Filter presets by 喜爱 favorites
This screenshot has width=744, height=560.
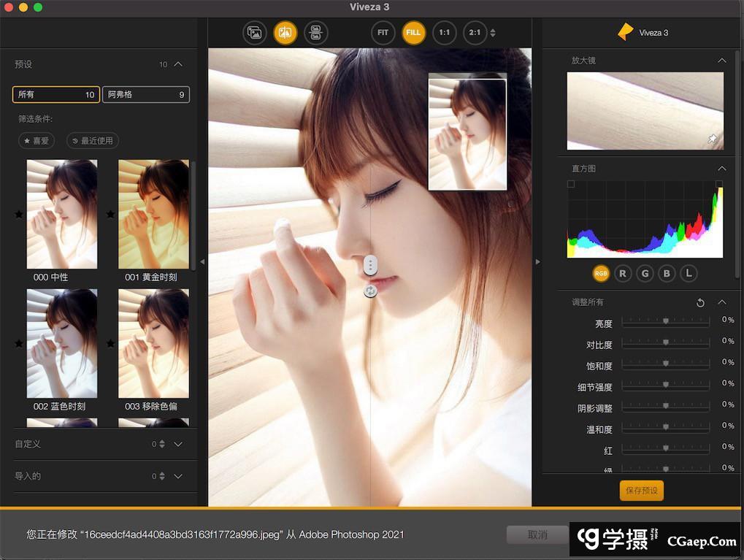[37, 140]
